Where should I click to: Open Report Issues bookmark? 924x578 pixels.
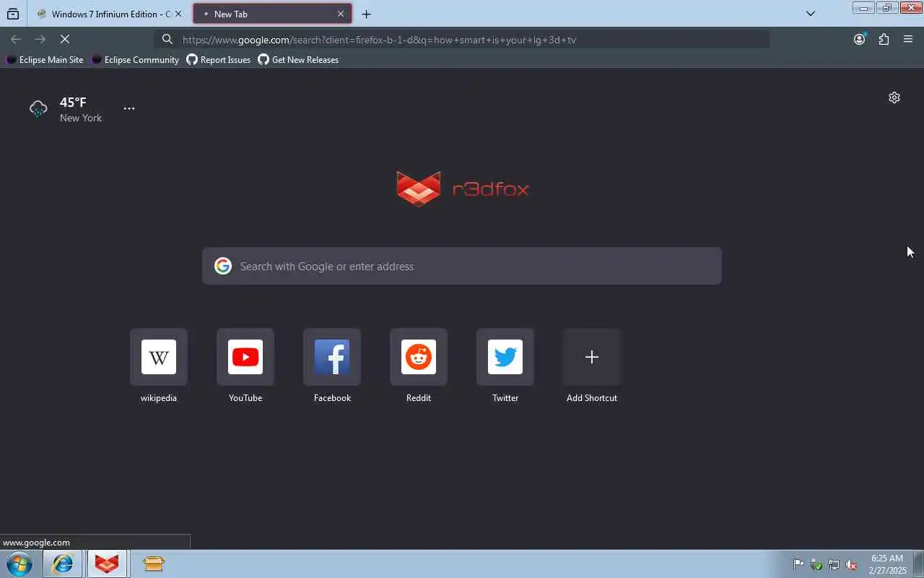click(219, 60)
